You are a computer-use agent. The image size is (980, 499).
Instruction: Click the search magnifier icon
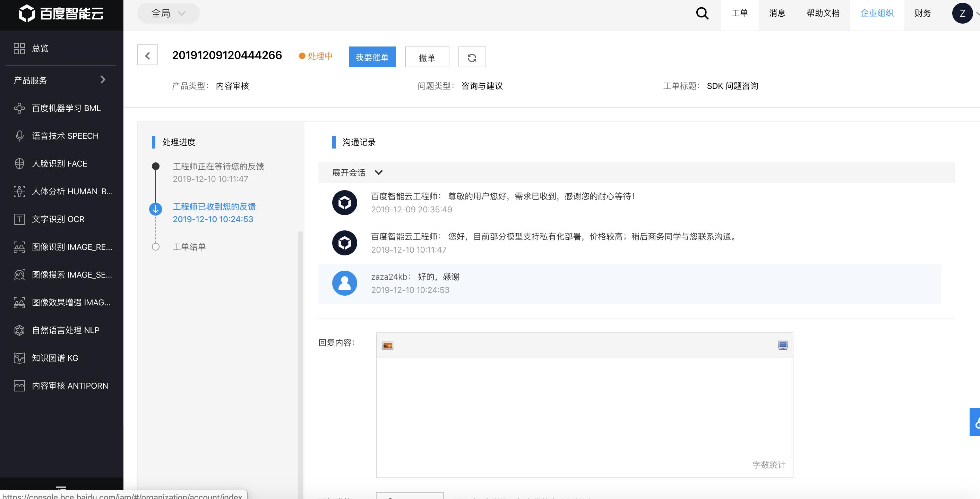[702, 14]
